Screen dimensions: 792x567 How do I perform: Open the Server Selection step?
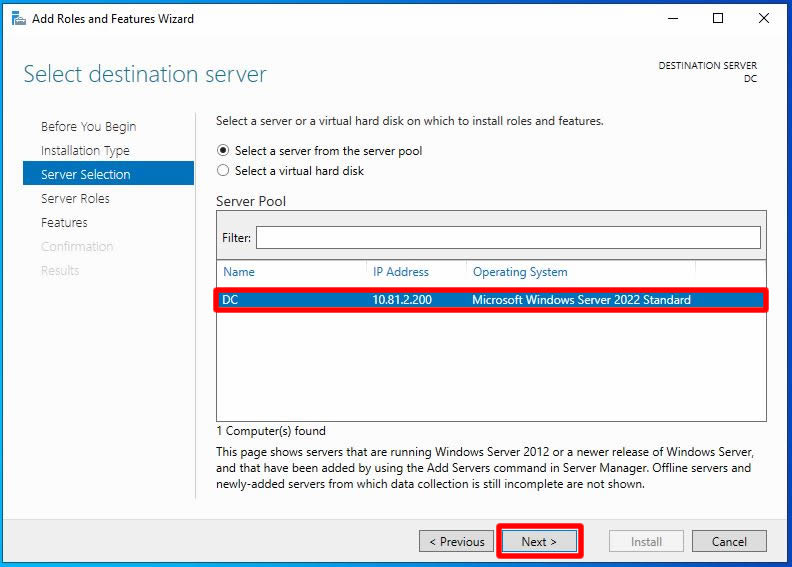point(108,174)
